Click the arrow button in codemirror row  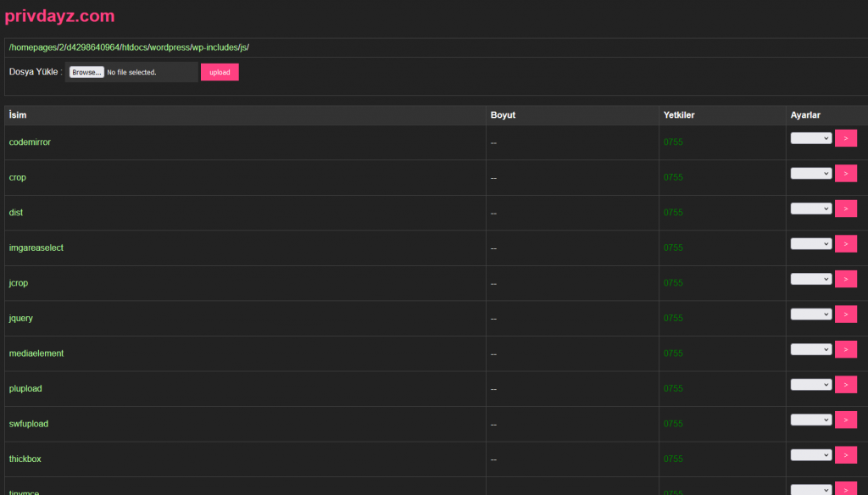845,138
